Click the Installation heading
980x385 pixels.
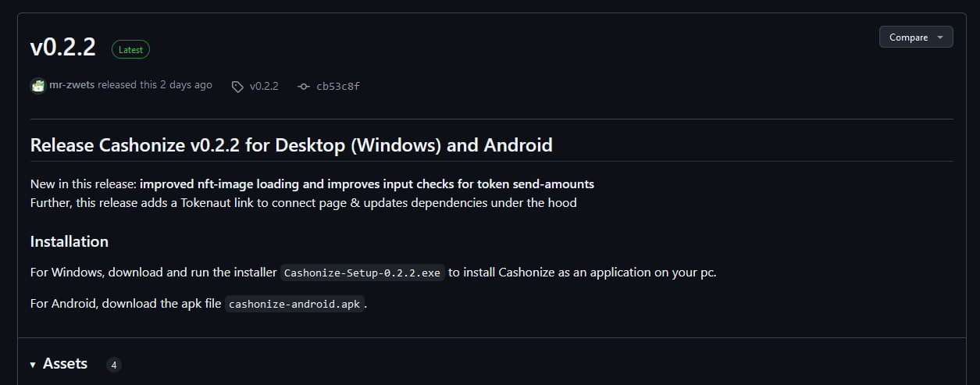69,241
